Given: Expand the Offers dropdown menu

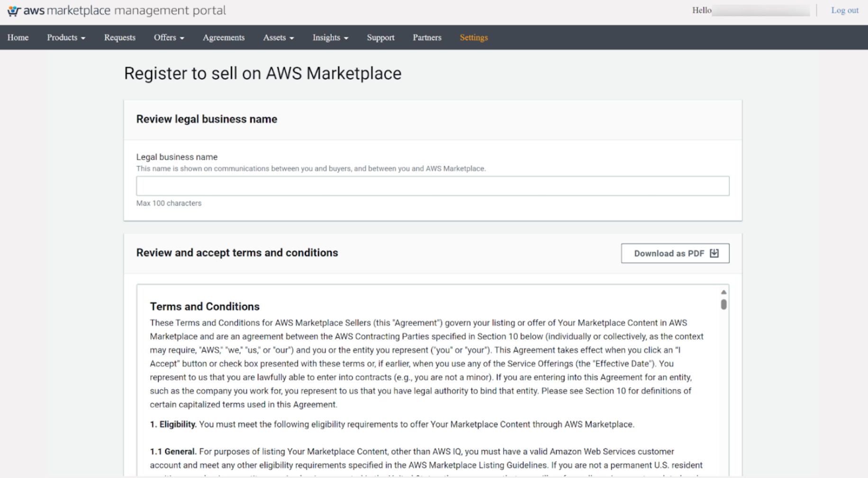Looking at the screenshot, I should click(169, 37).
